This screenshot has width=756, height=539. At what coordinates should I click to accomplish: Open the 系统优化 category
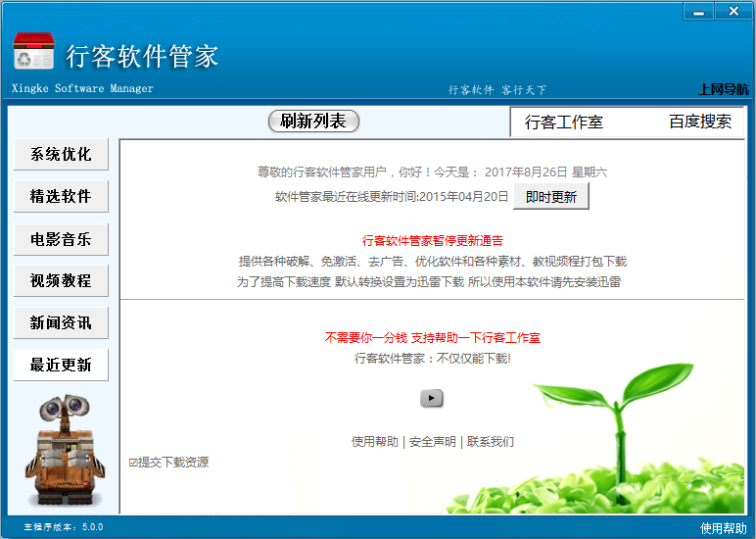(61, 155)
